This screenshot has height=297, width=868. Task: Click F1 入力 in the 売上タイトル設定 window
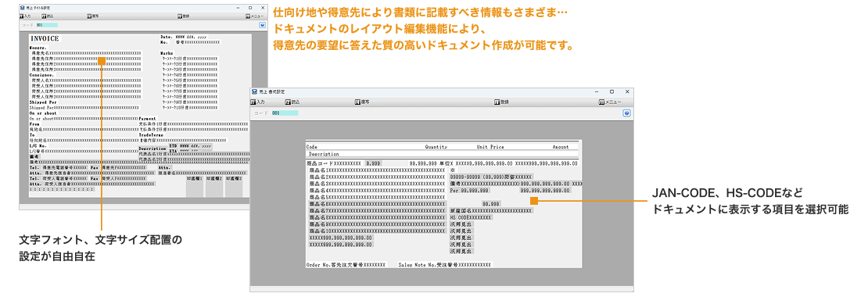pyautogui.click(x=25, y=16)
